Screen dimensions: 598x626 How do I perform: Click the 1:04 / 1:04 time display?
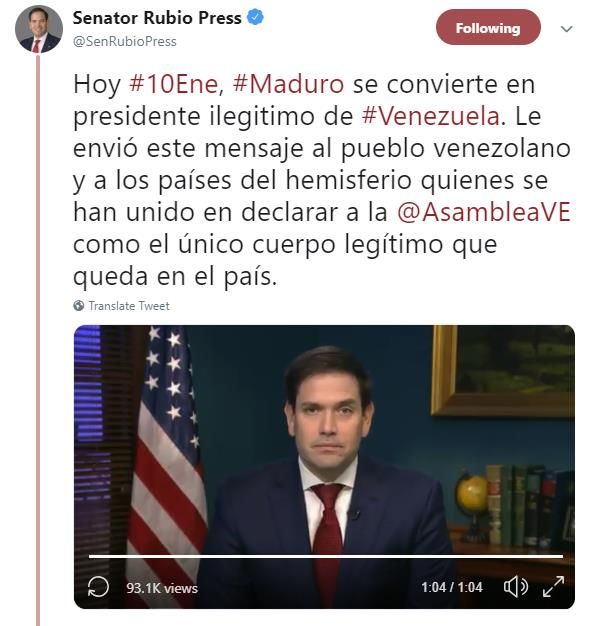click(x=451, y=587)
